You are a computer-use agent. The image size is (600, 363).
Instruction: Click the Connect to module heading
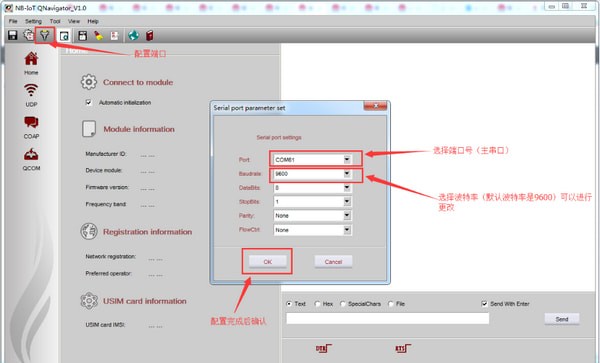138,82
